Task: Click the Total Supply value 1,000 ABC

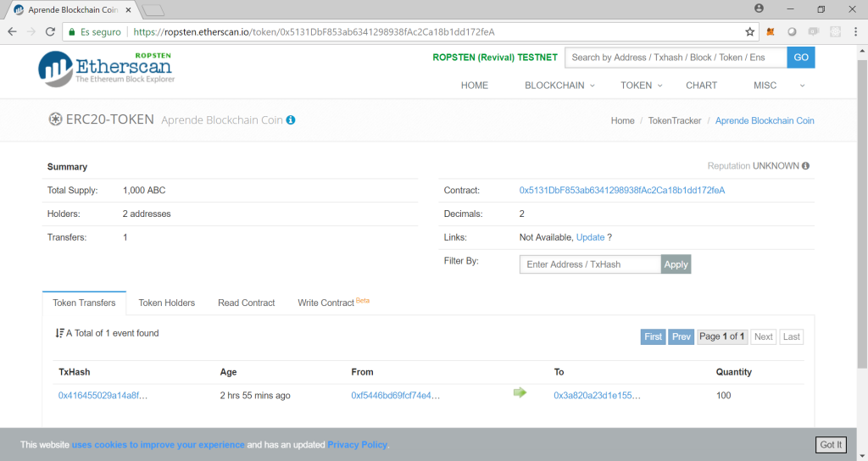Action: click(x=144, y=191)
